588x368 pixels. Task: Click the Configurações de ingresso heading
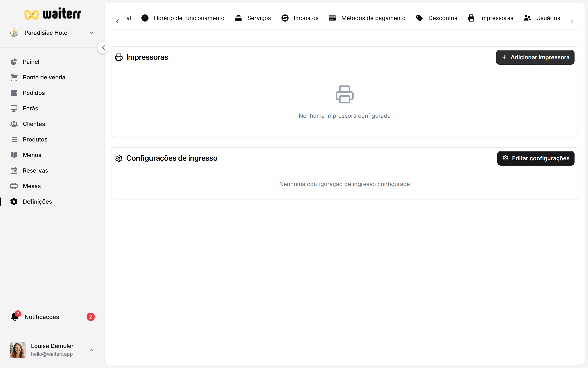point(172,158)
